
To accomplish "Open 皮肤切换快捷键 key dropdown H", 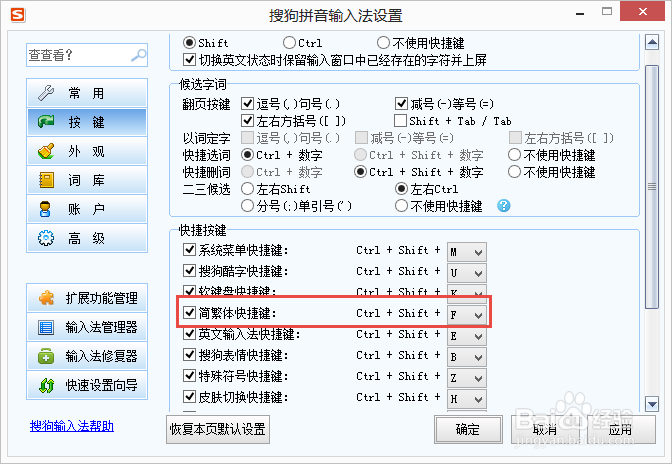I will point(467,399).
